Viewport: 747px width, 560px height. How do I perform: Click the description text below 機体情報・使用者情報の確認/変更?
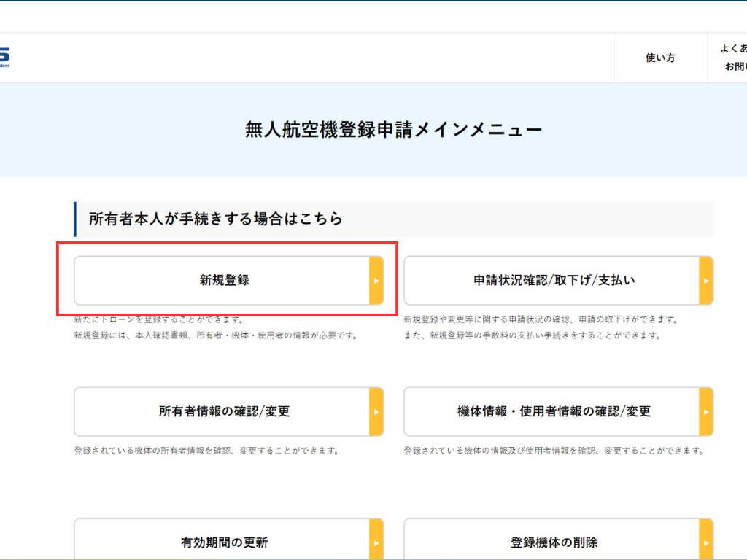point(553,451)
